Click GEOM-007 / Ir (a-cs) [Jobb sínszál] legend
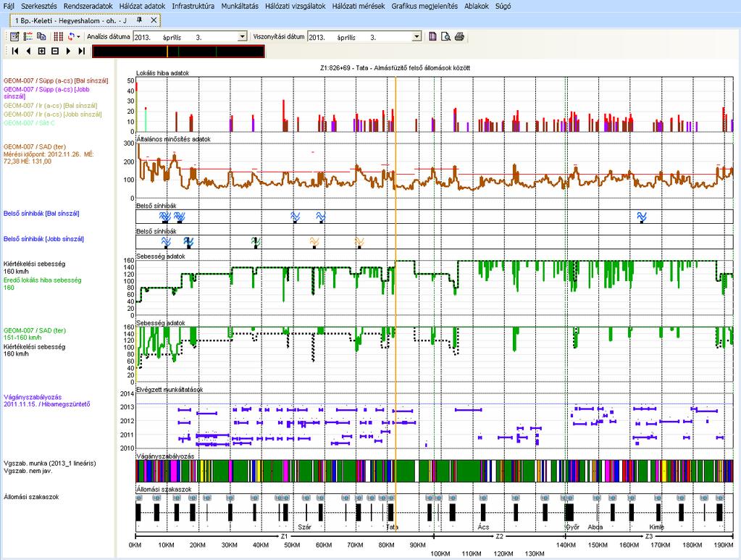The image size is (741, 560). [52, 114]
